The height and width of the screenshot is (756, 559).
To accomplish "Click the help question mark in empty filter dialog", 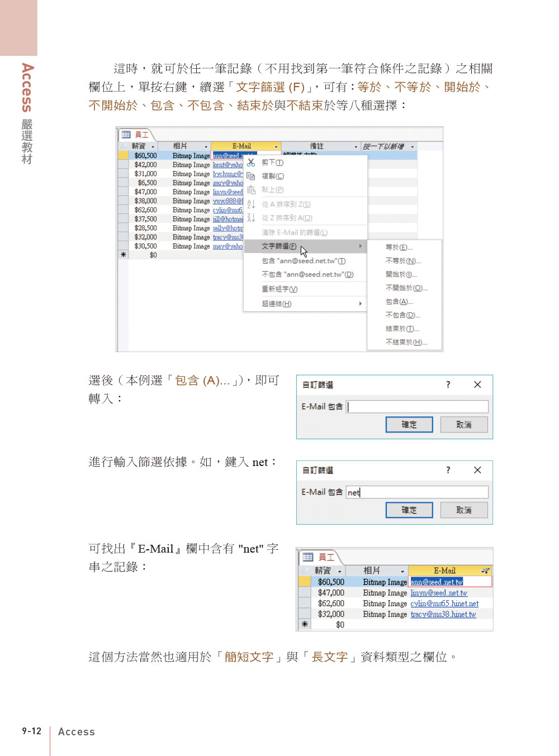I will pyautogui.click(x=448, y=384).
